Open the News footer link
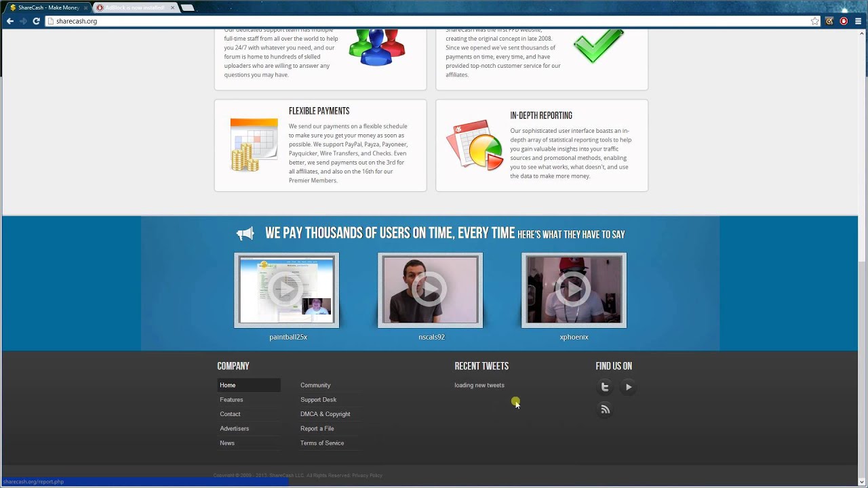The width and height of the screenshot is (868, 488). point(227,443)
